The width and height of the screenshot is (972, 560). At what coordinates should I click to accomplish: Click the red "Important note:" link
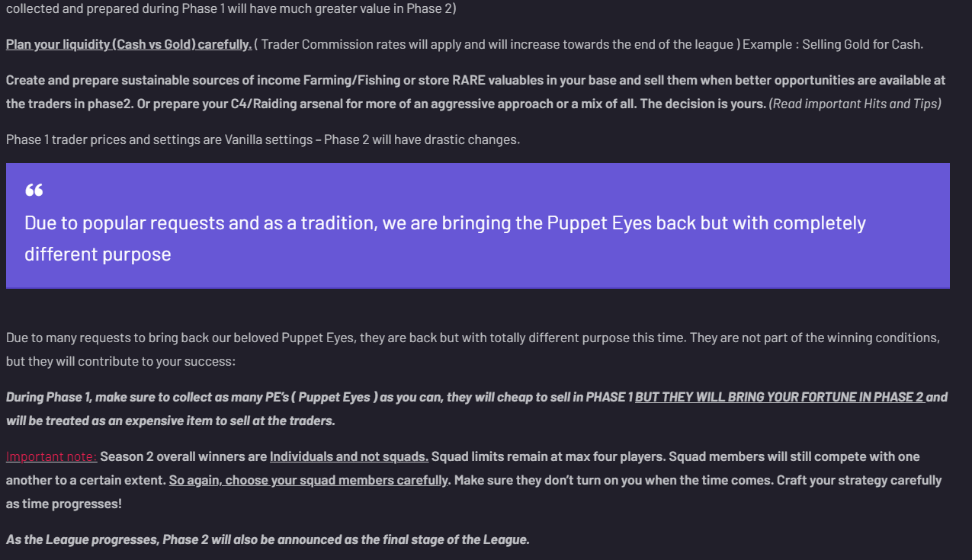51,456
